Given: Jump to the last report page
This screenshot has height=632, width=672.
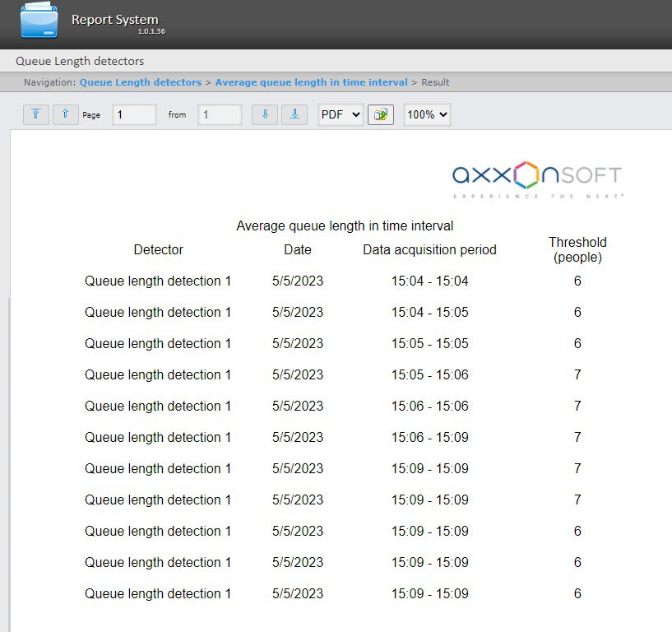Looking at the screenshot, I should point(294,114).
